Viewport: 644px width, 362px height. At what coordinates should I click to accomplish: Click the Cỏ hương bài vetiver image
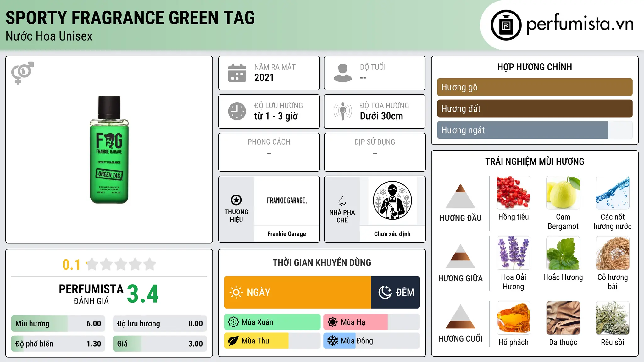[x=613, y=253]
